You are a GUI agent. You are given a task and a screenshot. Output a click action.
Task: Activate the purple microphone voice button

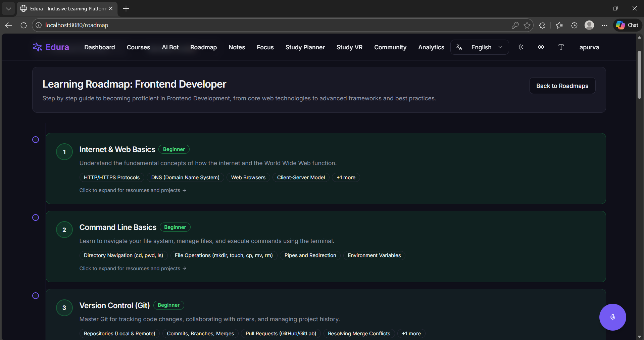613,317
